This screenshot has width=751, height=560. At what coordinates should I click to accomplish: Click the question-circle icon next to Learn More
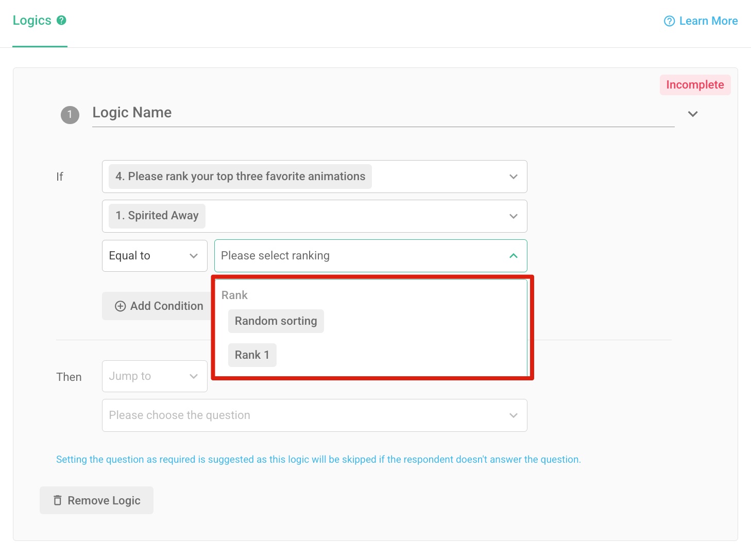669,21
